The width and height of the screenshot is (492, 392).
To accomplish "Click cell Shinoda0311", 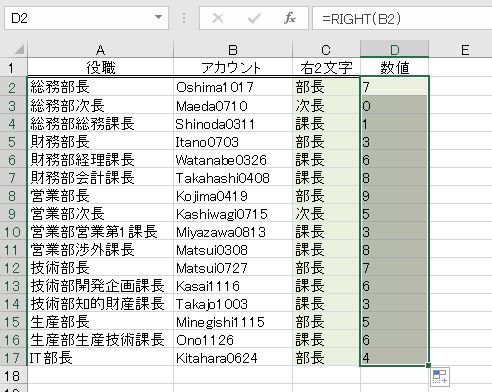I will click(233, 124).
